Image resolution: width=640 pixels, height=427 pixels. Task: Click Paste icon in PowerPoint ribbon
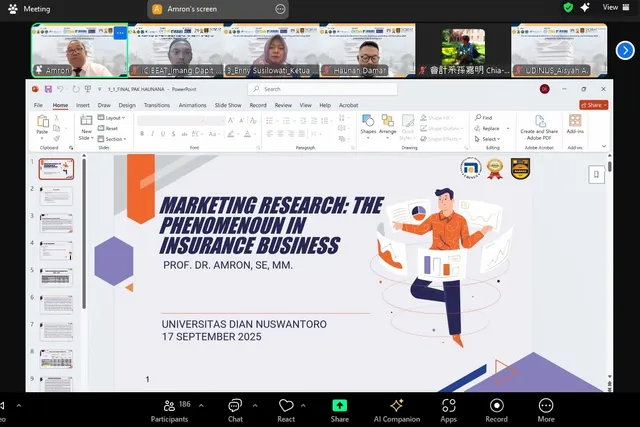tap(42, 122)
